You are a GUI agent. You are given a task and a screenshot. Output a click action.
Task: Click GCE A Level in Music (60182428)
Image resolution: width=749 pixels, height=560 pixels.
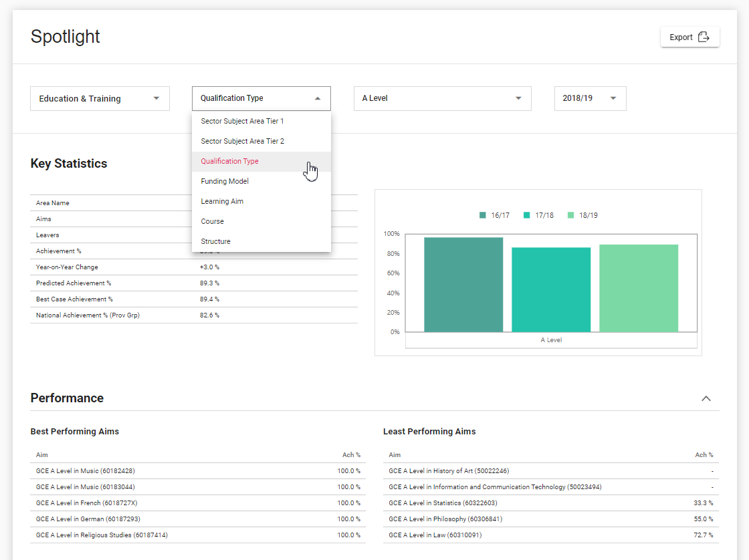coord(85,470)
